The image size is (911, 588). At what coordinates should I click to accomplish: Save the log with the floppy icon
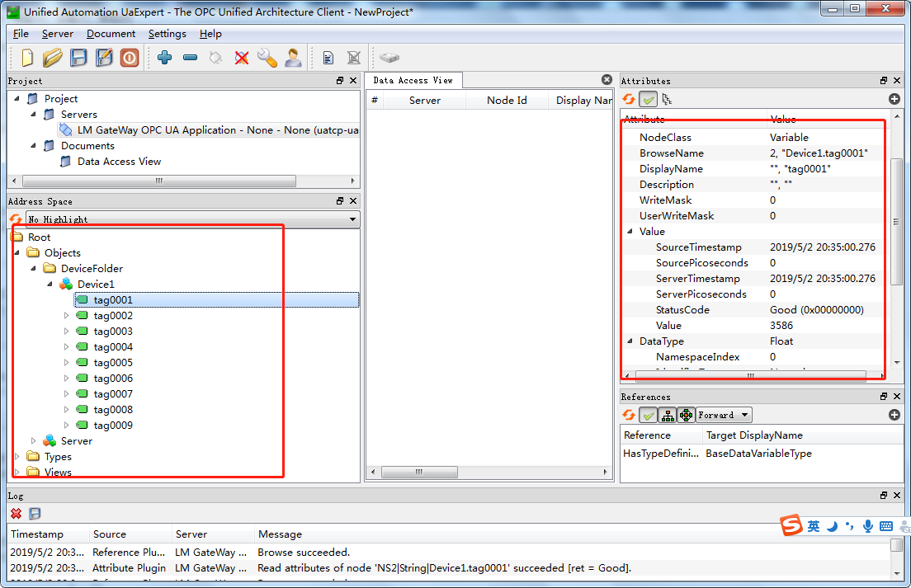coord(35,514)
